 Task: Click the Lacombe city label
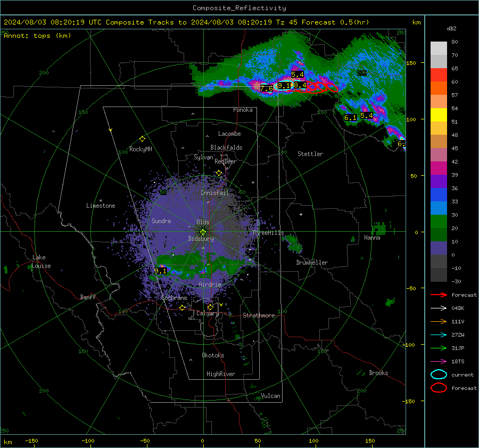click(x=229, y=134)
